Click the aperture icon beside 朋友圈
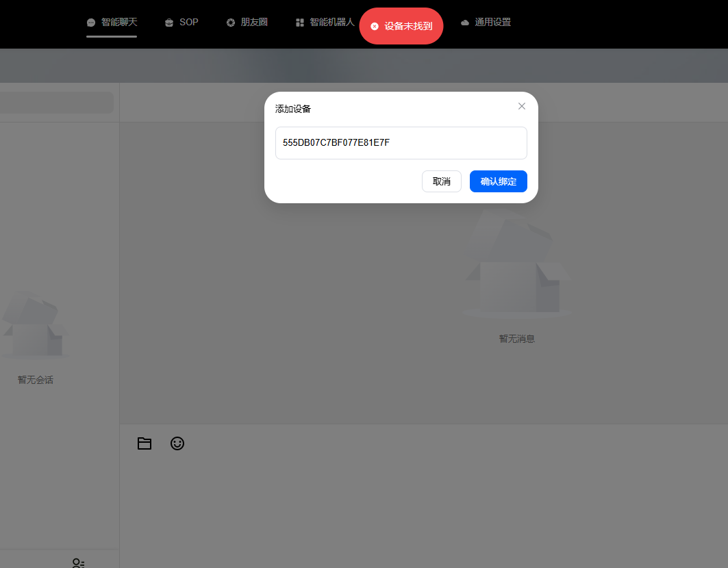728x568 pixels. coord(231,23)
